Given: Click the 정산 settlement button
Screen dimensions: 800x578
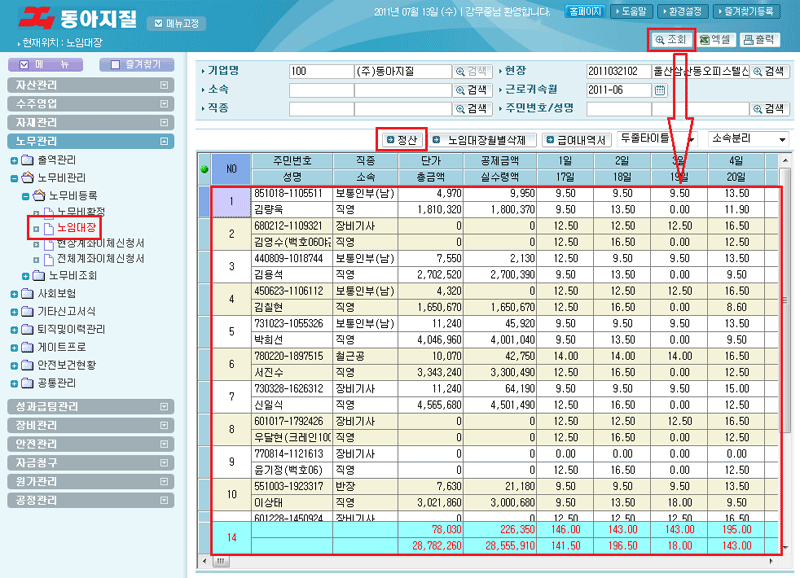Looking at the screenshot, I should [401, 140].
